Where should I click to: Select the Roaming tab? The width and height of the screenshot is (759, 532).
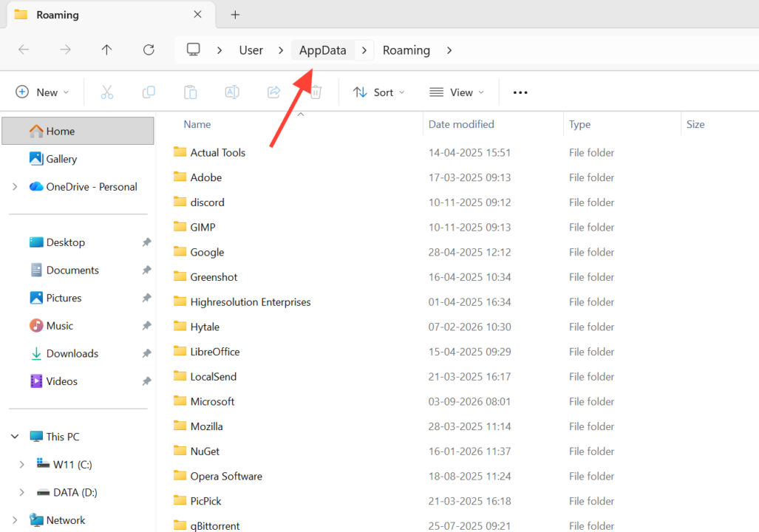point(110,15)
